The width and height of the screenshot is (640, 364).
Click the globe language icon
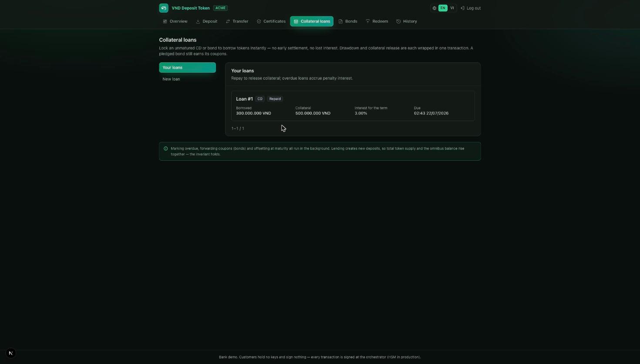[434, 8]
